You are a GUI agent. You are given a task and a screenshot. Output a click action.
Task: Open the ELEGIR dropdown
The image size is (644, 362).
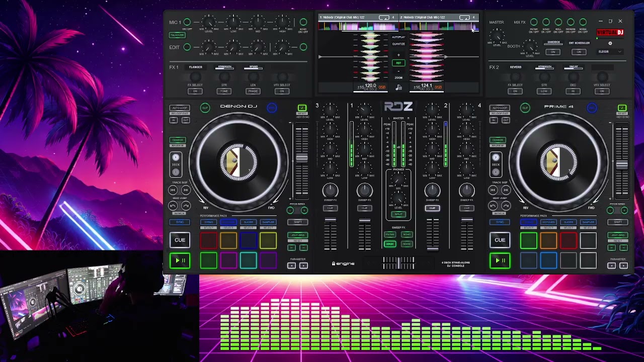click(610, 52)
